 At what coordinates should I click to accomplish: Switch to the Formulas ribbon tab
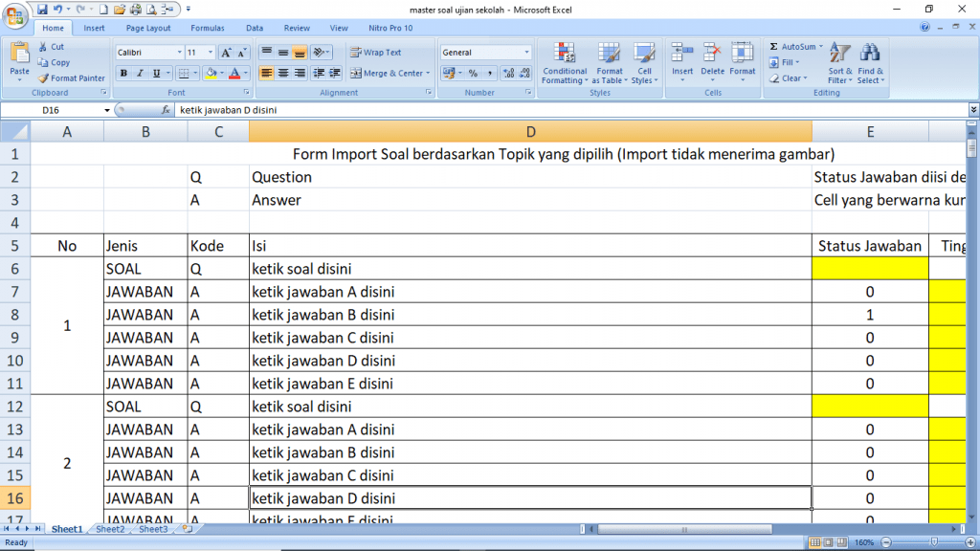click(x=208, y=28)
